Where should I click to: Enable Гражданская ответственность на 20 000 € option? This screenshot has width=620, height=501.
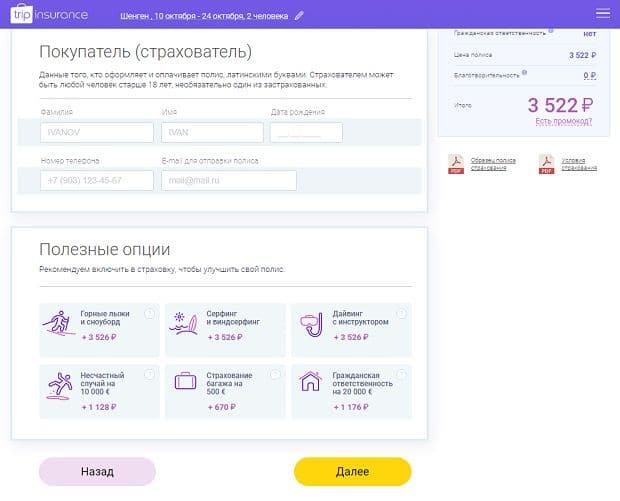point(352,391)
